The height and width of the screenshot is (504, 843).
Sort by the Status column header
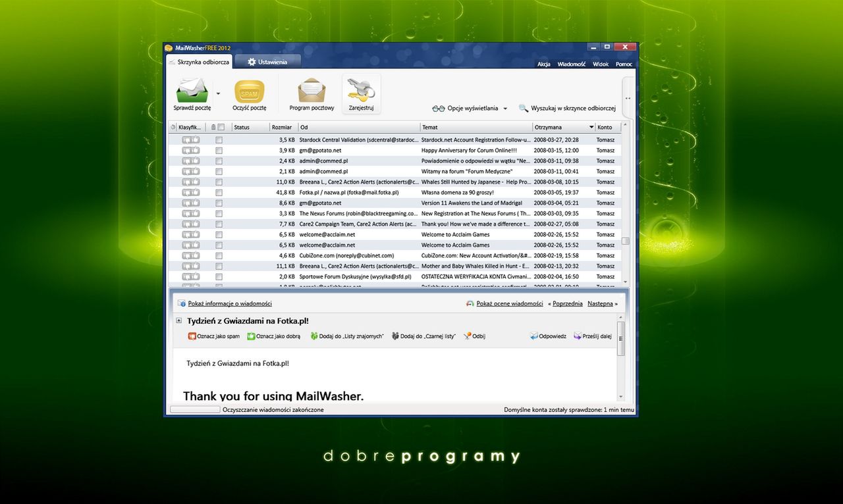pyautogui.click(x=250, y=127)
